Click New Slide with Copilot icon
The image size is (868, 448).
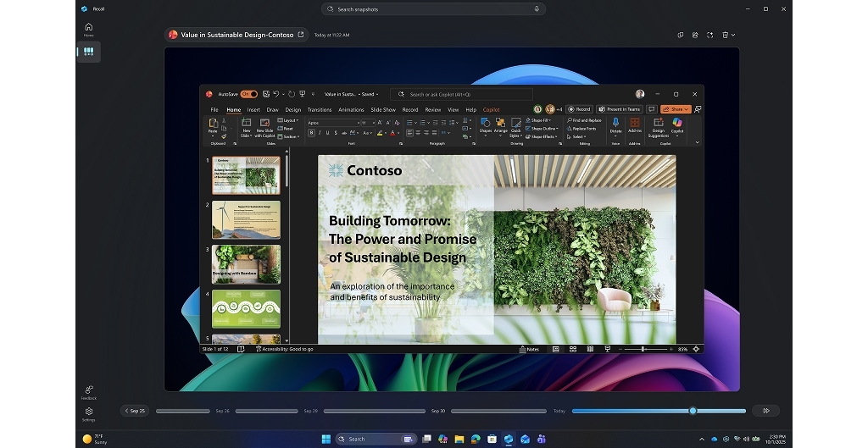[264, 122]
